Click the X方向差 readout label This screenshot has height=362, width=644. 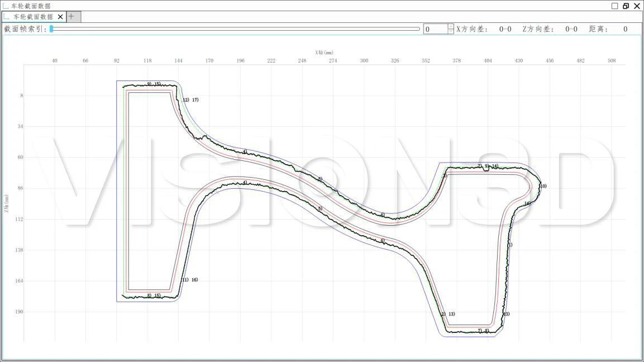(472, 29)
